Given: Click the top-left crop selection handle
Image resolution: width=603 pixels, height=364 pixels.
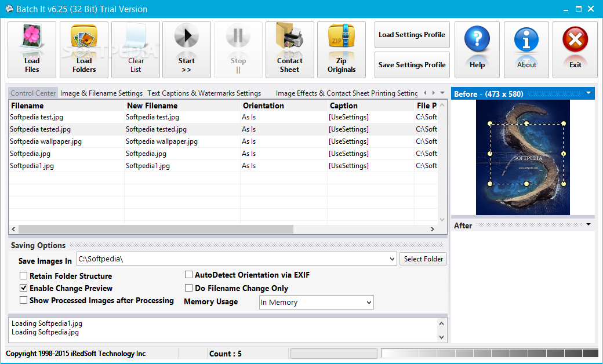Looking at the screenshot, I should [x=490, y=123].
